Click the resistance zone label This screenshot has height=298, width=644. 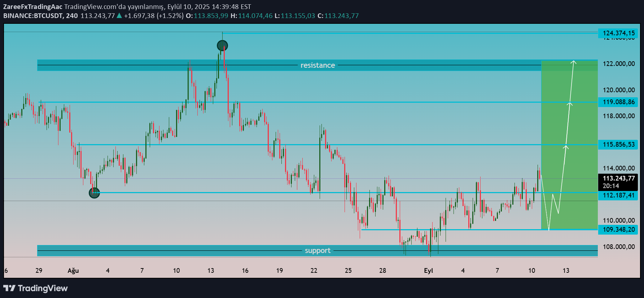coord(317,65)
